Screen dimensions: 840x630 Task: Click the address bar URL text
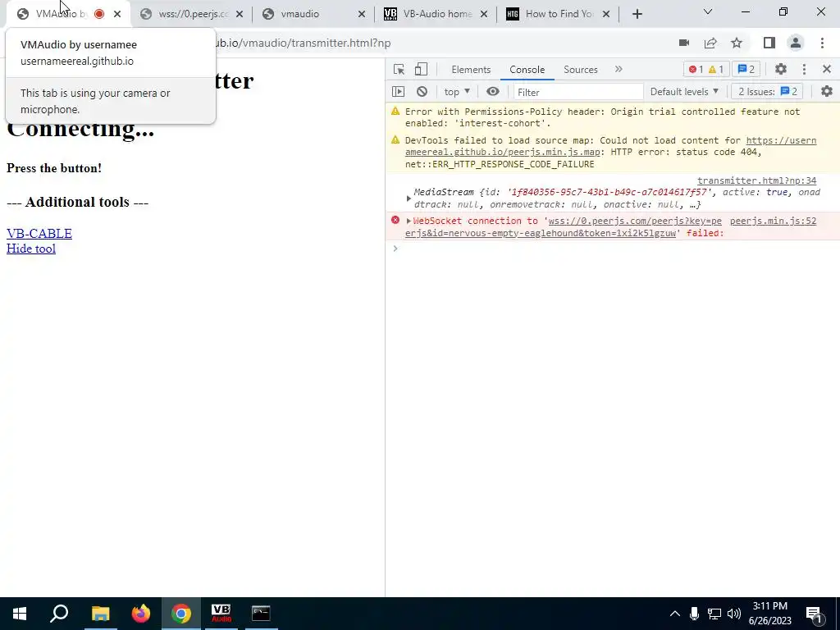pyautogui.click(x=303, y=43)
